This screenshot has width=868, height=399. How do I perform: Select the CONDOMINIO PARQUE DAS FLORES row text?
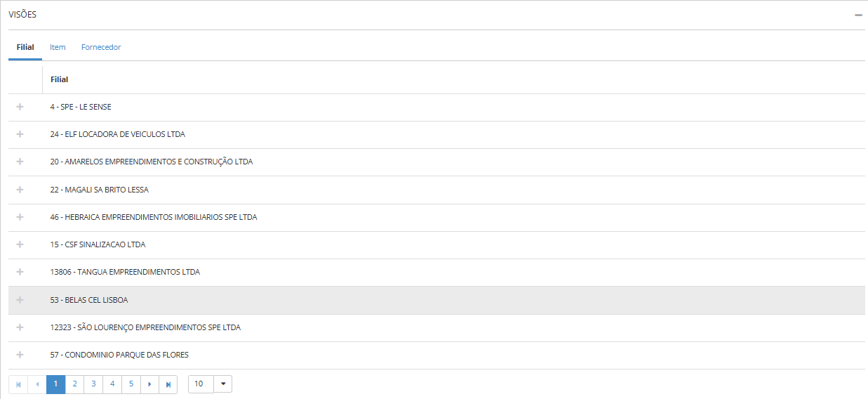click(119, 355)
